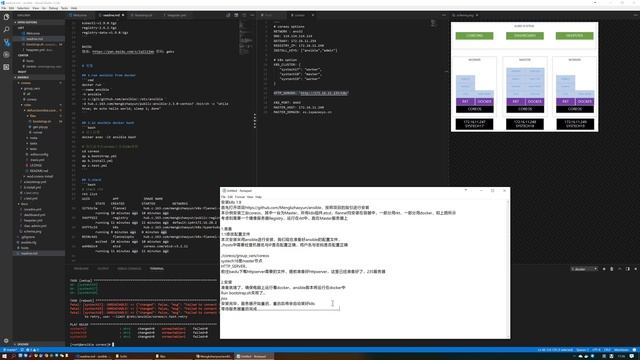Open the Manage gear in activity bar
Viewport: 640px width, 360px height.
point(6,340)
